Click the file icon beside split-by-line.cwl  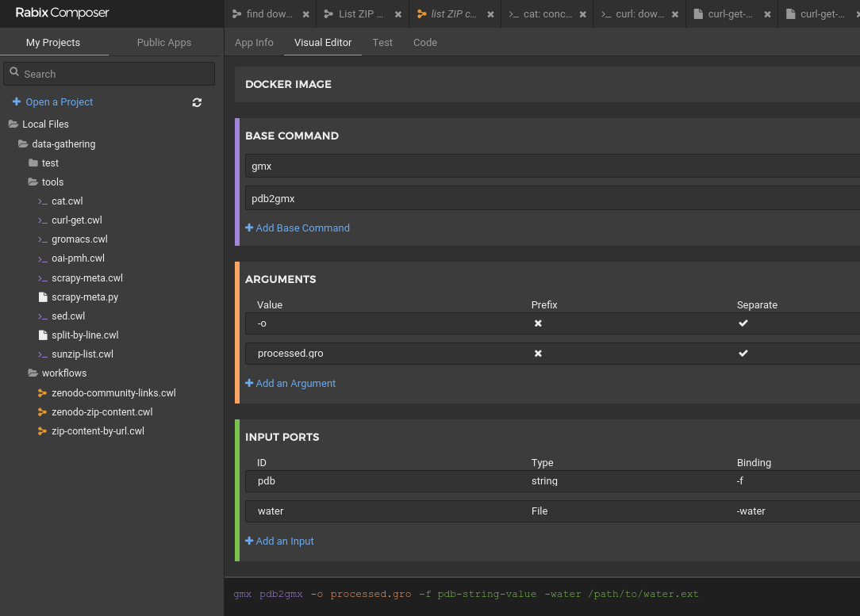pyautogui.click(x=43, y=335)
